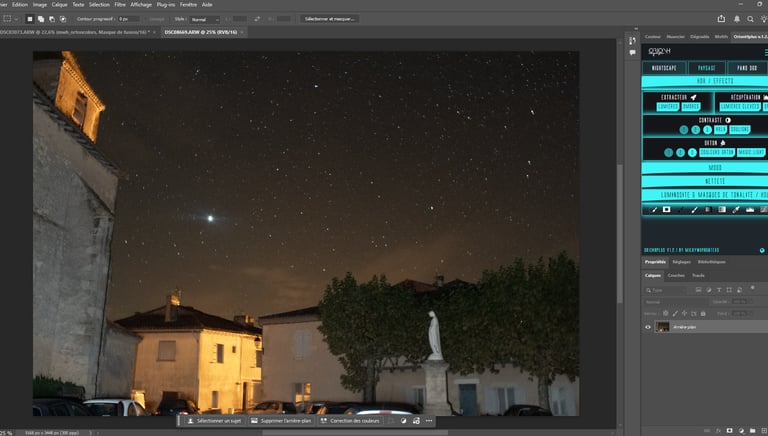768x436 pixels.
Task: Add a layer mask from Layers panel bottom
Action: pos(729,431)
